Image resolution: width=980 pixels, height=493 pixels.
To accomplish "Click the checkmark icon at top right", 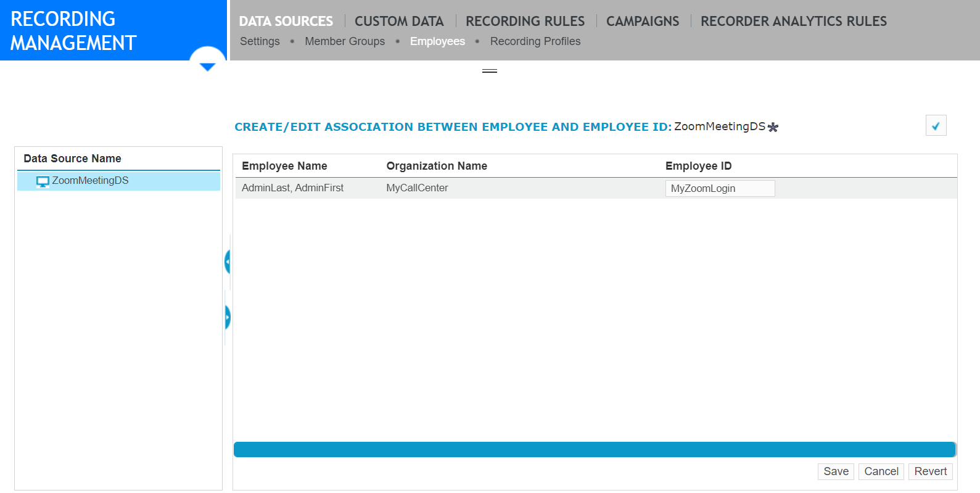I will (x=936, y=125).
